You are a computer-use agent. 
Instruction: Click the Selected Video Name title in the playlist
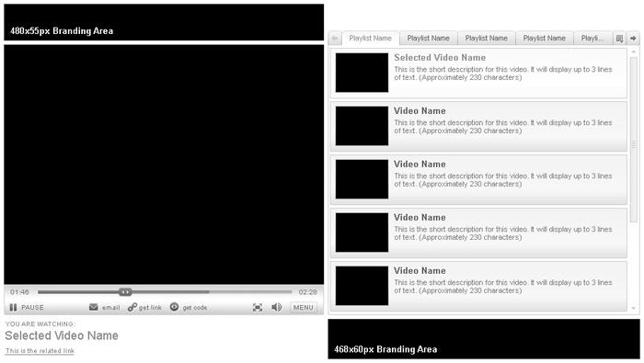click(x=440, y=57)
